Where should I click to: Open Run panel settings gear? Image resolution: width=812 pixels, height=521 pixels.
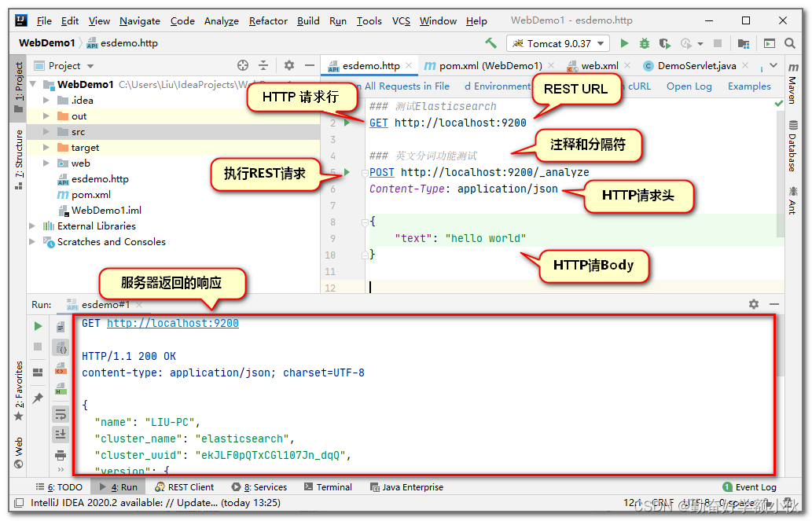[x=754, y=304]
